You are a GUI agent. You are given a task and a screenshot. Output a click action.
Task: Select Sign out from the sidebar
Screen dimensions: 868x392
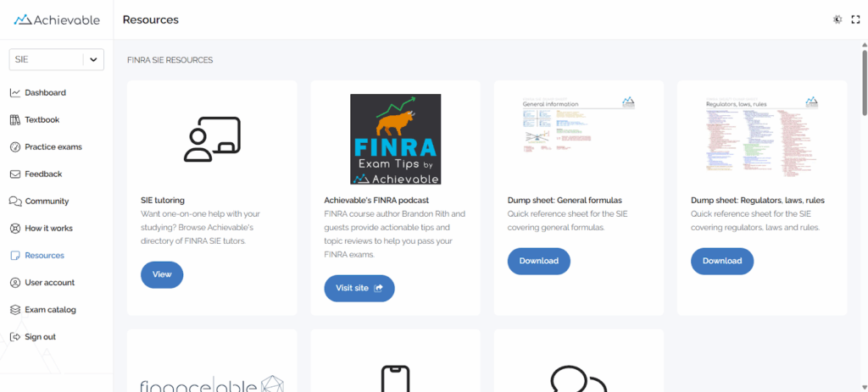point(40,337)
